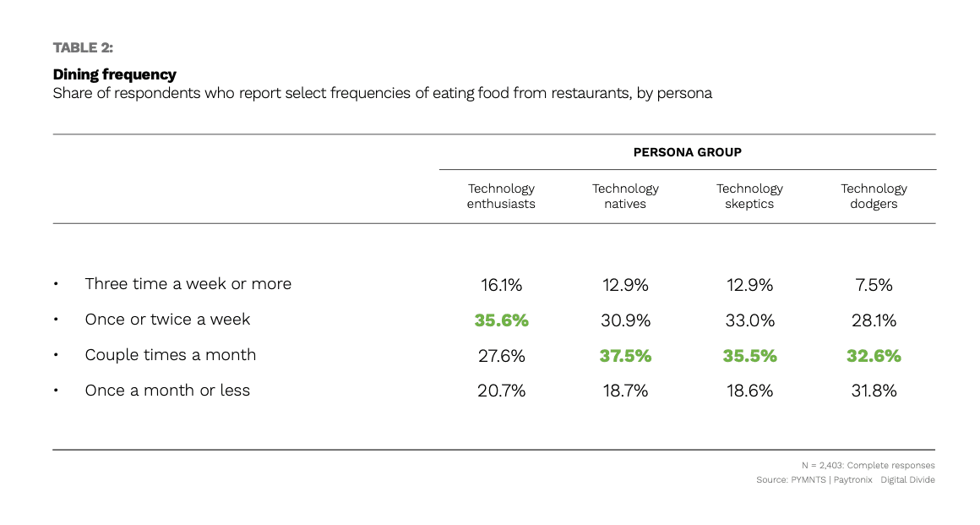Click the green 35.5% value
Image resolution: width=980 pixels, height=525 pixels.
point(749,356)
